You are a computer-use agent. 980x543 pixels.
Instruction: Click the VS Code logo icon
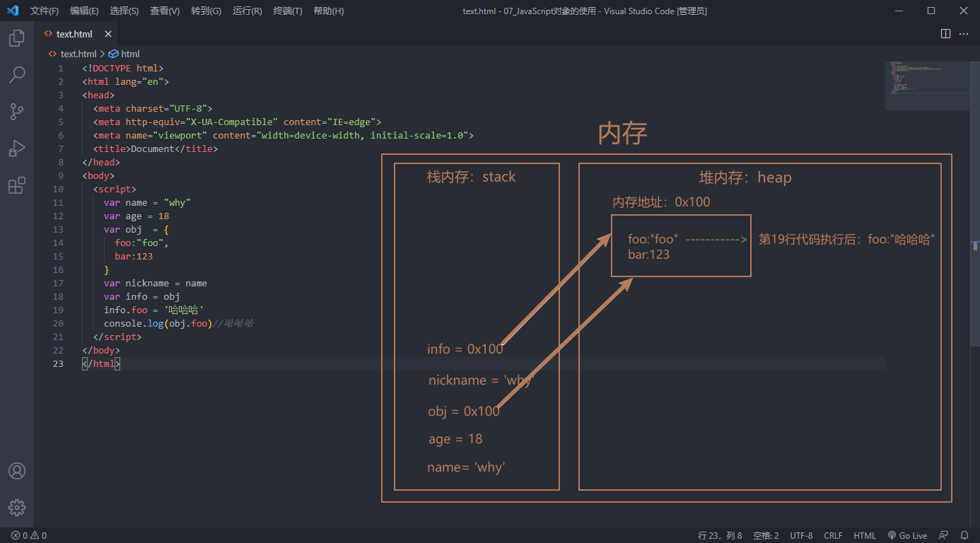13,11
